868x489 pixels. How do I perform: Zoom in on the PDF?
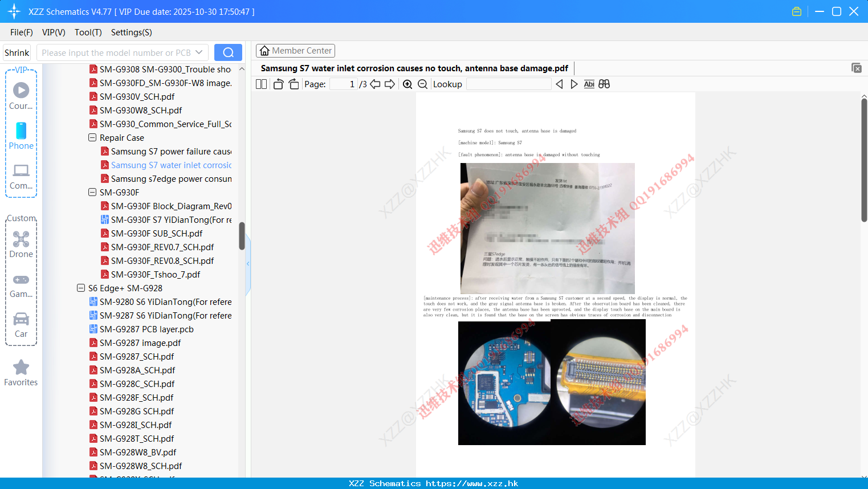(x=407, y=84)
